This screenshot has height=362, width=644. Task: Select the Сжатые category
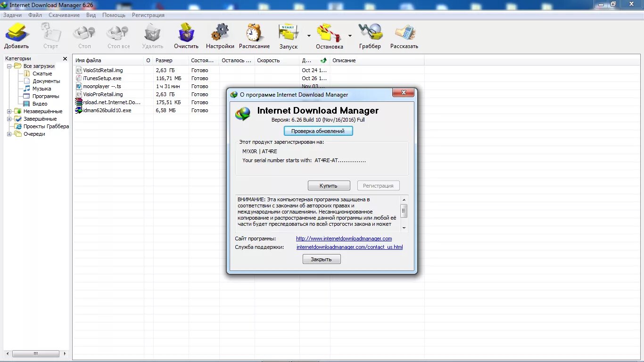pyautogui.click(x=42, y=74)
